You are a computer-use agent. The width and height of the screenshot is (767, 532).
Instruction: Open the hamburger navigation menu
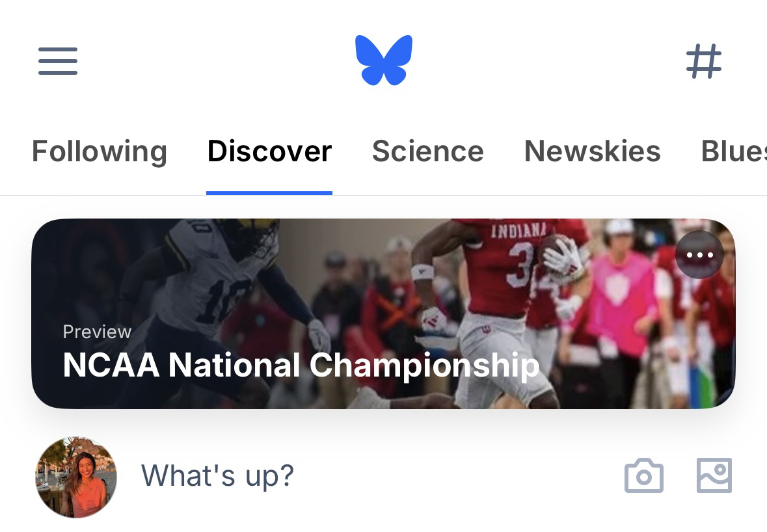coord(58,61)
